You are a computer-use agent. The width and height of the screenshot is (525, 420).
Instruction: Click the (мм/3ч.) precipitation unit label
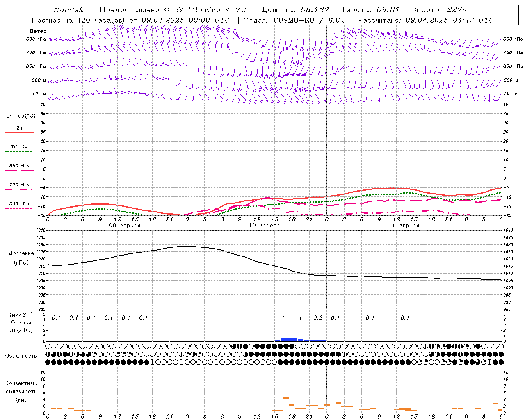(x=21, y=315)
